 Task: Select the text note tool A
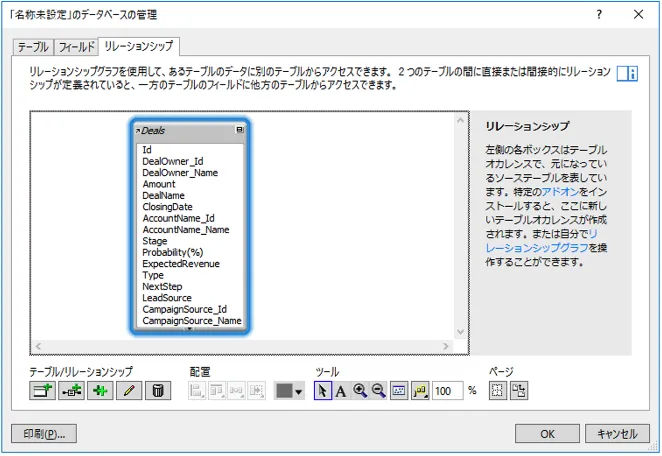(x=341, y=391)
